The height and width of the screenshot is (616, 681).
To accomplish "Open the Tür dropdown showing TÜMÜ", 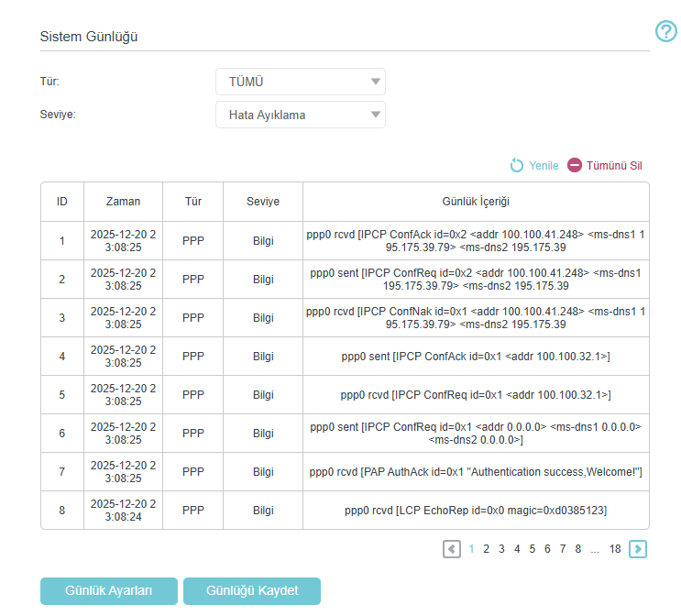I will pos(300,82).
